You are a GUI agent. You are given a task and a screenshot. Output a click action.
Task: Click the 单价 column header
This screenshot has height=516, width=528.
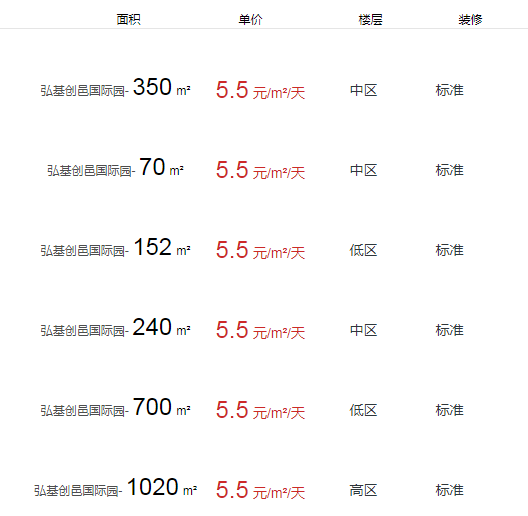[x=250, y=19]
